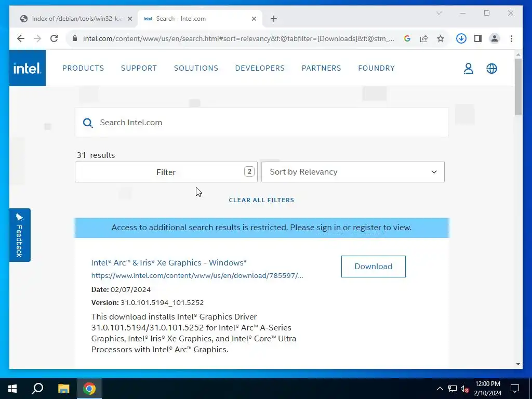The height and width of the screenshot is (399, 532).
Task: Close the Search - Intel.com tab
Action: 254,19
